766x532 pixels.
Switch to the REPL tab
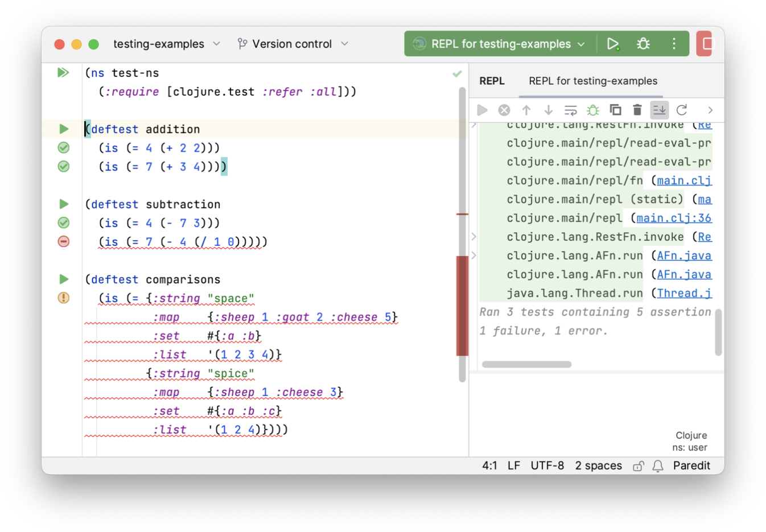coord(492,81)
